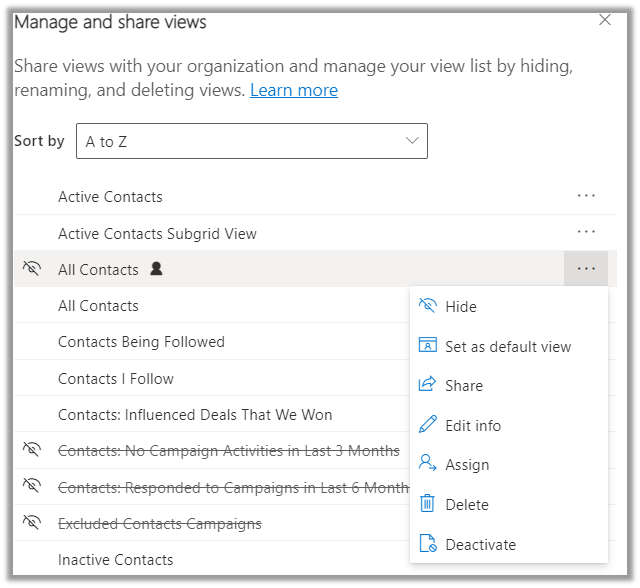The image size is (640, 588).
Task: Open the Sort by A to Z dropdown
Action: (x=252, y=141)
